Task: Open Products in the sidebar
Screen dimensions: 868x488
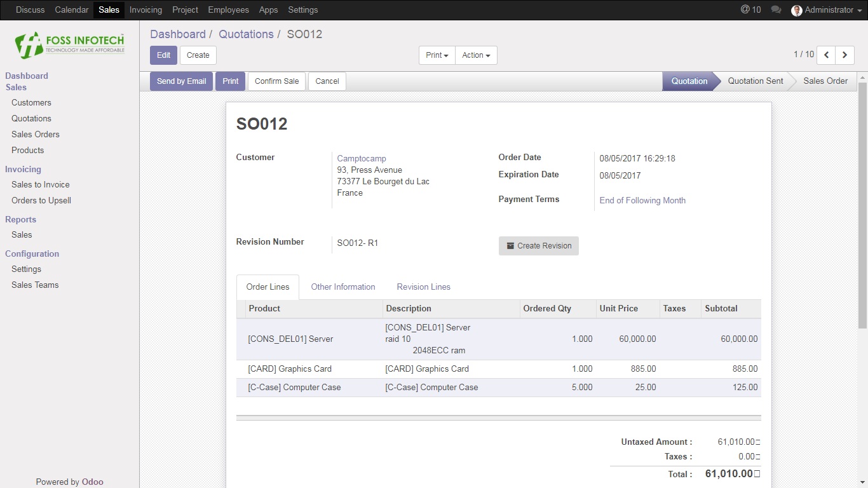Action: click(x=28, y=151)
